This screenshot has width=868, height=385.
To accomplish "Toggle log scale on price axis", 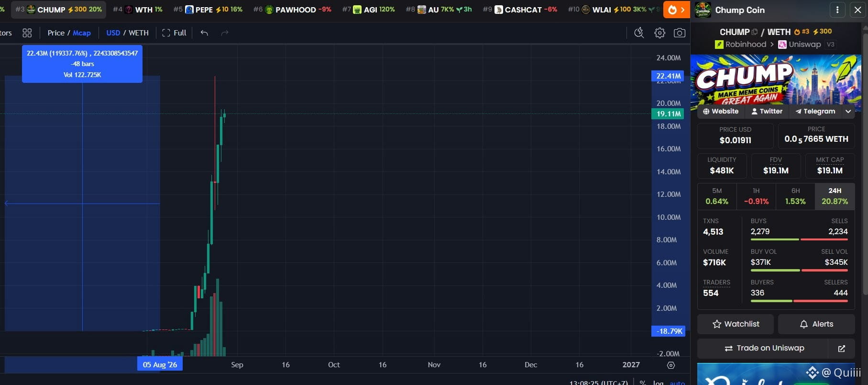I will (x=659, y=382).
